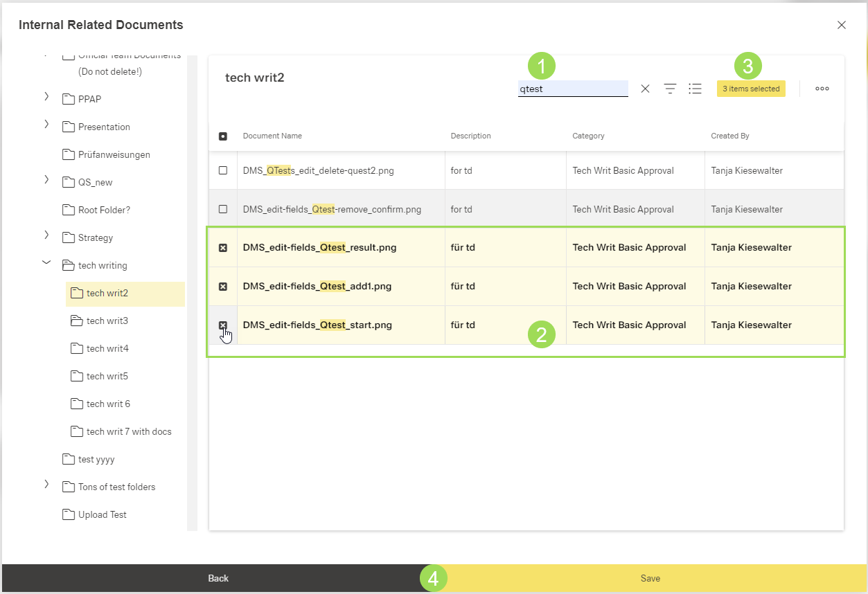868x594 pixels.
Task: Open the Prüfanweisungen folder
Action: click(x=114, y=154)
